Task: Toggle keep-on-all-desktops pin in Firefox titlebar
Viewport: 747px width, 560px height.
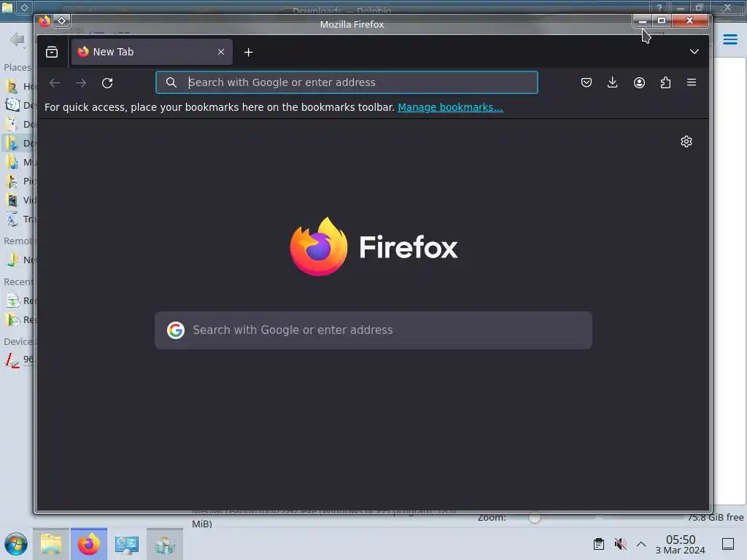Action: pos(62,21)
